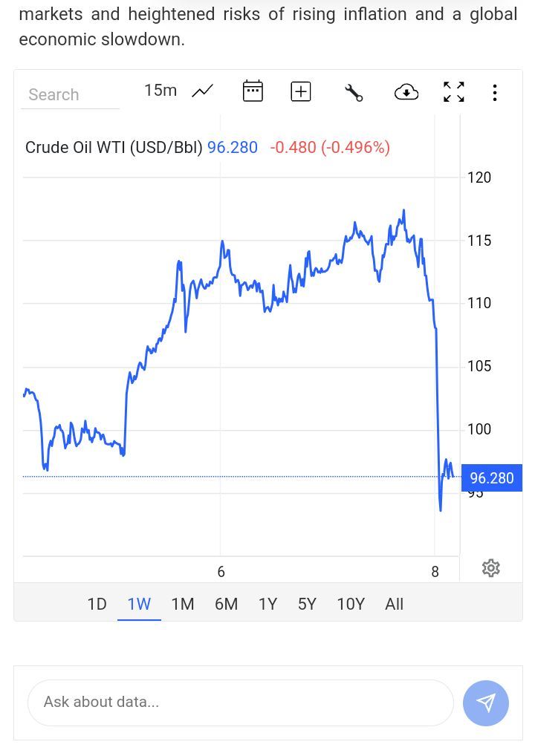Open the chart tools wrench icon
Image resolution: width=535 pixels, height=756 pixels.
(x=354, y=92)
